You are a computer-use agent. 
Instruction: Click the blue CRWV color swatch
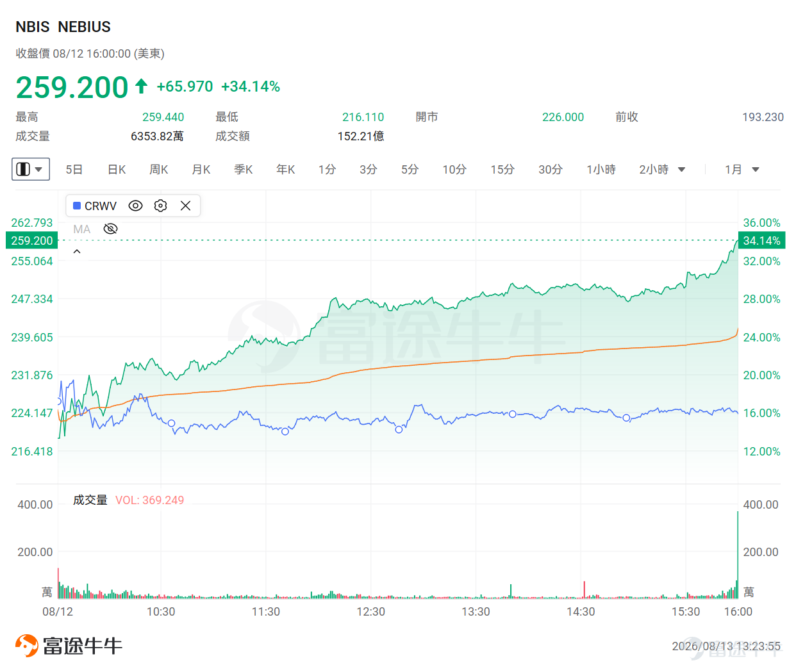point(77,206)
